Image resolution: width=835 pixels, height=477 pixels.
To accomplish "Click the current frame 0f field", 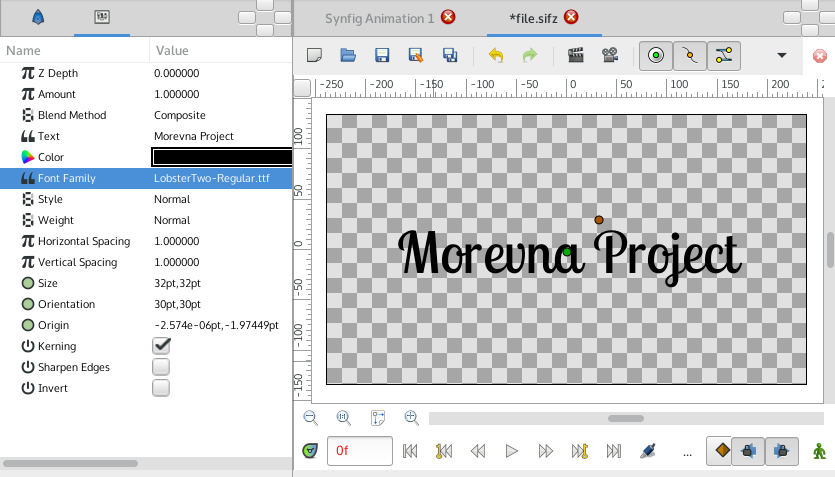I will point(360,451).
